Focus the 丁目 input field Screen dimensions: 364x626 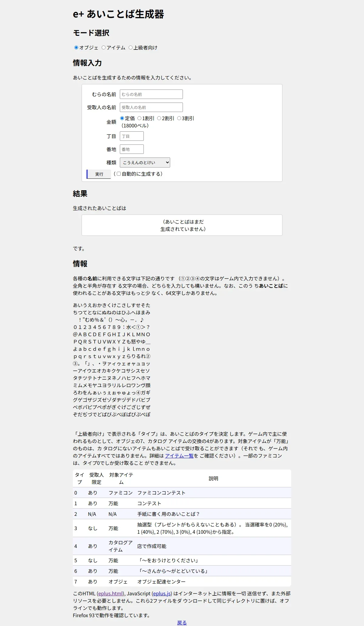[x=132, y=136]
